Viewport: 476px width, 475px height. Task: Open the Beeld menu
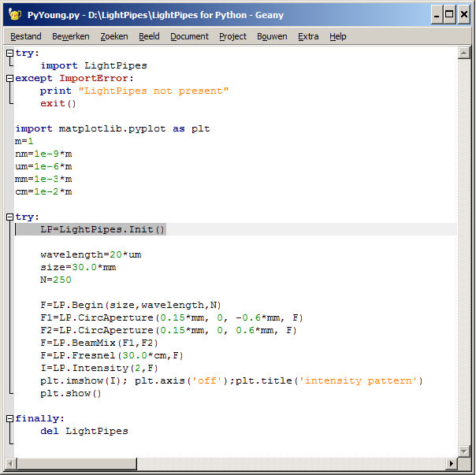(x=149, y=36)
